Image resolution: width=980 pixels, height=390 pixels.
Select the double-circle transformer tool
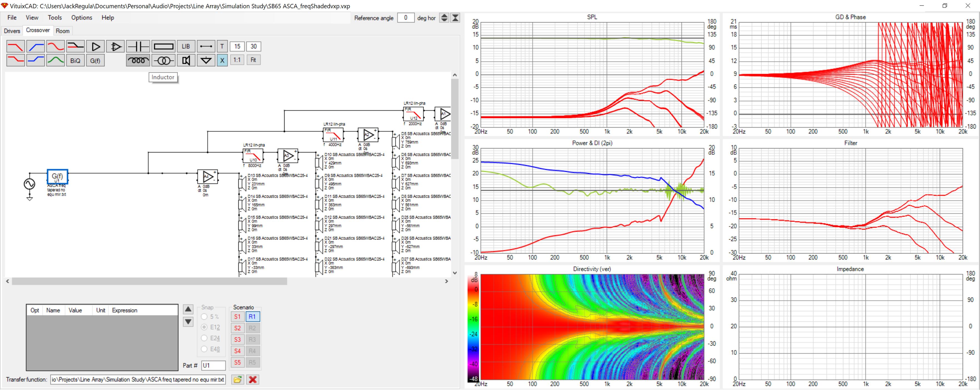164,60
